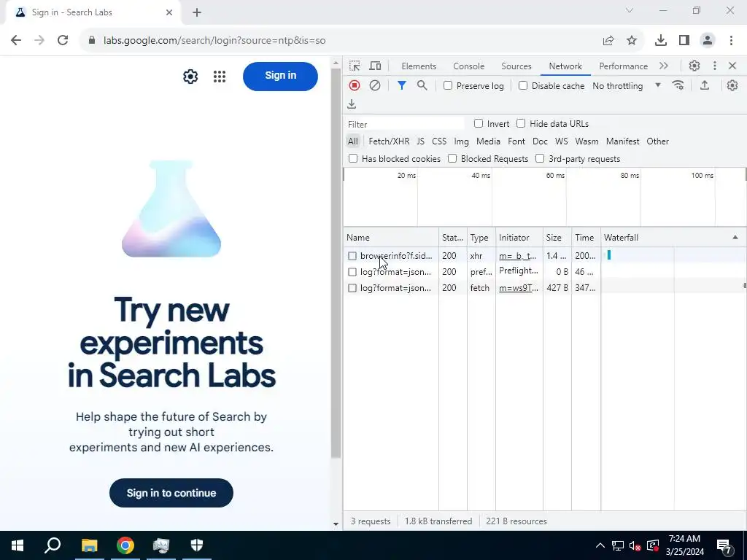Open the m=ws9T initiator link
Image resolution: width=747 pixels, height=560 pixels.
tap(519, 287)
